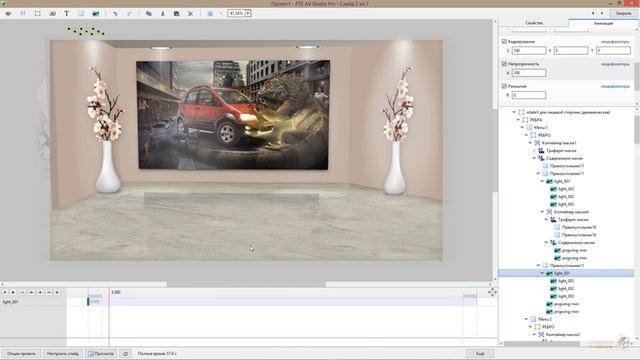The height and width of the screenshot is (360, 640).
Task: Select the Rectangle tool in toolbar
Action: point(81,13)
